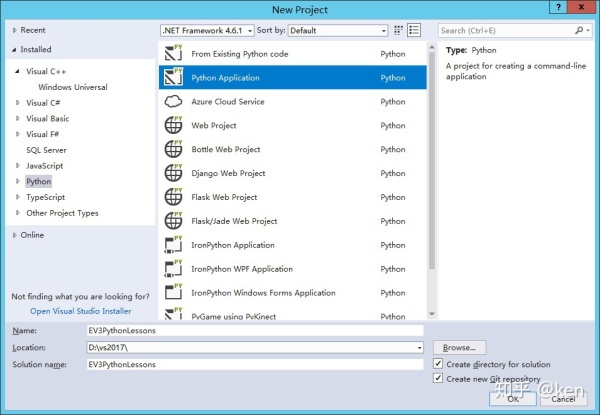
Task: Select the Bottle Web Project name text
Action: pos(226,150)
